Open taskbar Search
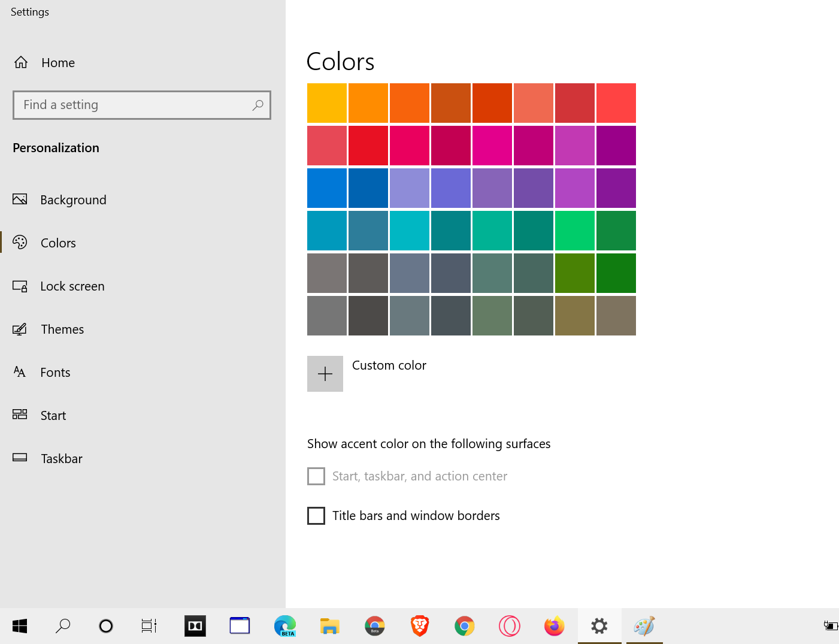Viewport: 839px width, 644px height. [63, 626]
